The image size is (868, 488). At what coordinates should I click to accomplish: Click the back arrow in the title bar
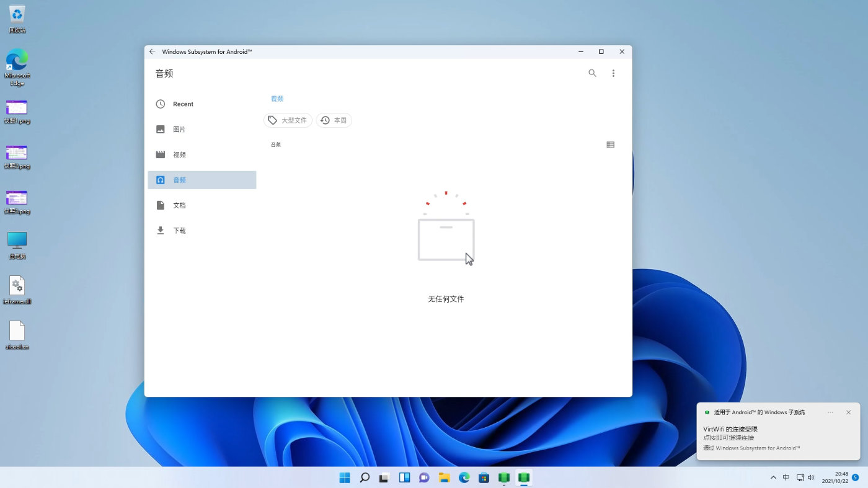[x=152, y=52]
